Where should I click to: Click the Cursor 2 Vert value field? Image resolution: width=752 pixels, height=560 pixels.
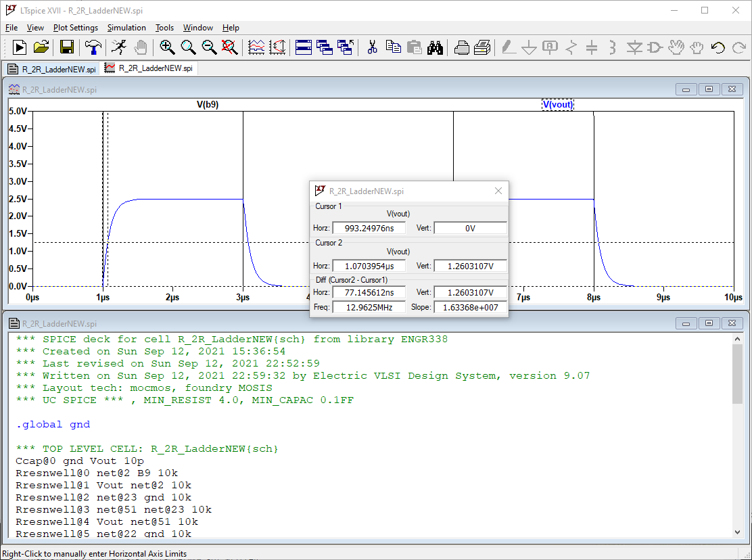[x=470, y=266]
